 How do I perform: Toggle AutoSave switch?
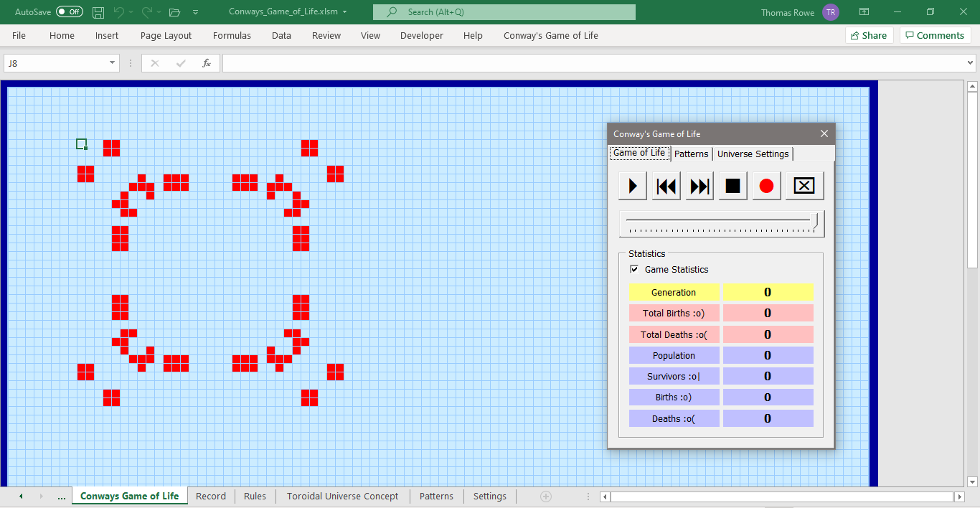point(70,12)
